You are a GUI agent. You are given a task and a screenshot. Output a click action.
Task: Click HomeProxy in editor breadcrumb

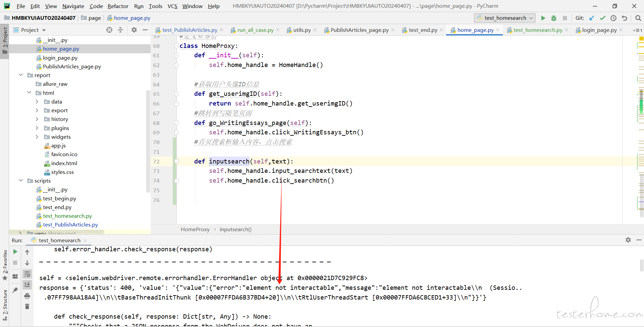(x=195, y=229)
